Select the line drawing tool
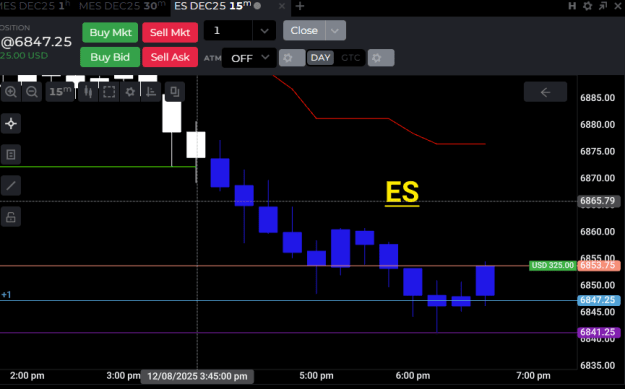The image size is (625, 389). [11, 186]
